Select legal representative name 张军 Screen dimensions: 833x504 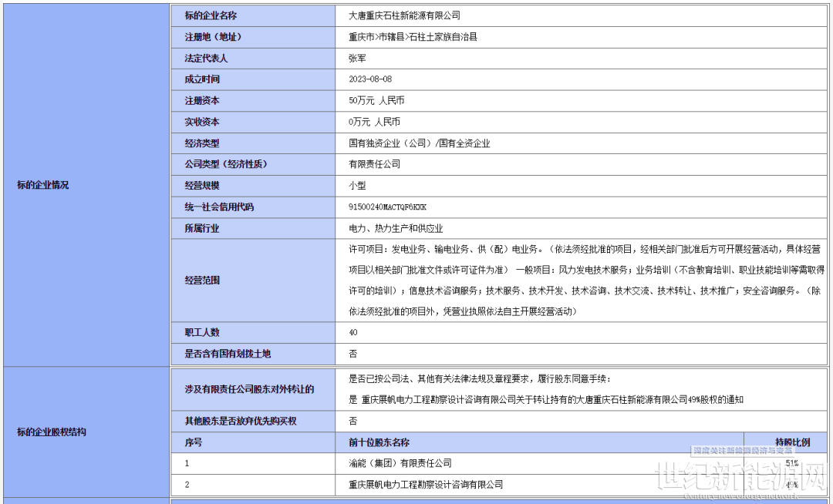click(357, 58)
